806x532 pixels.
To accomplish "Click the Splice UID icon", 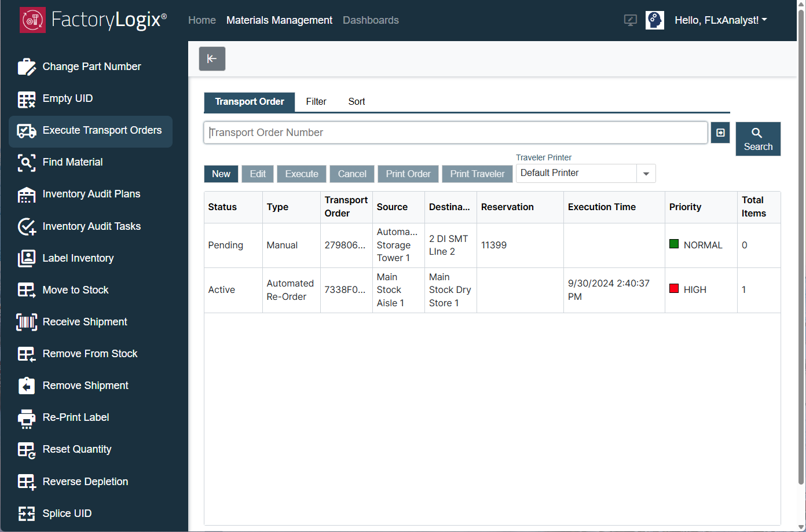I will pyautogui.click(x=26, y=513).
